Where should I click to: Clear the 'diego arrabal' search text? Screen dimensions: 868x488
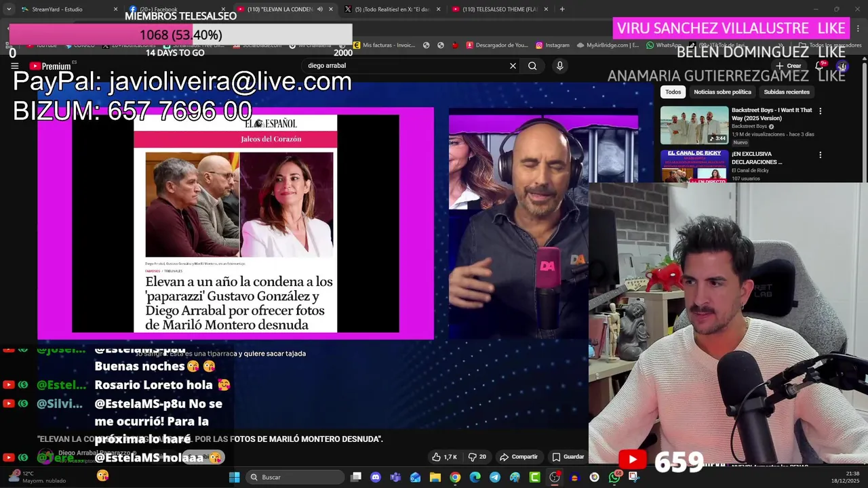tap(513, 66)
